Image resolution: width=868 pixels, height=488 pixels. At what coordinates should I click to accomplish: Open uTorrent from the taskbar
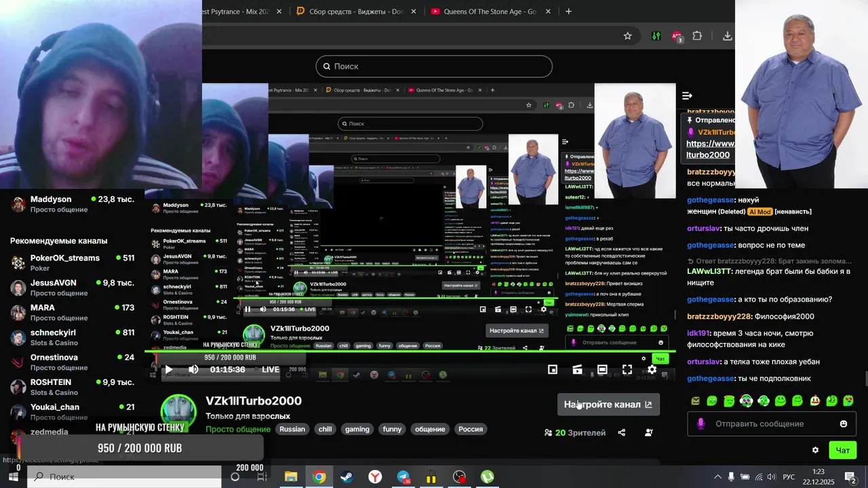487,476
